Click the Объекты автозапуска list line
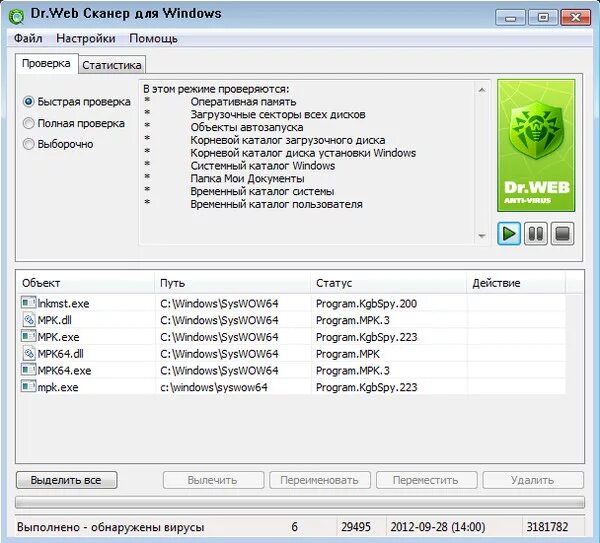Viewport: 600px width, 543px height. pos(247,127)
